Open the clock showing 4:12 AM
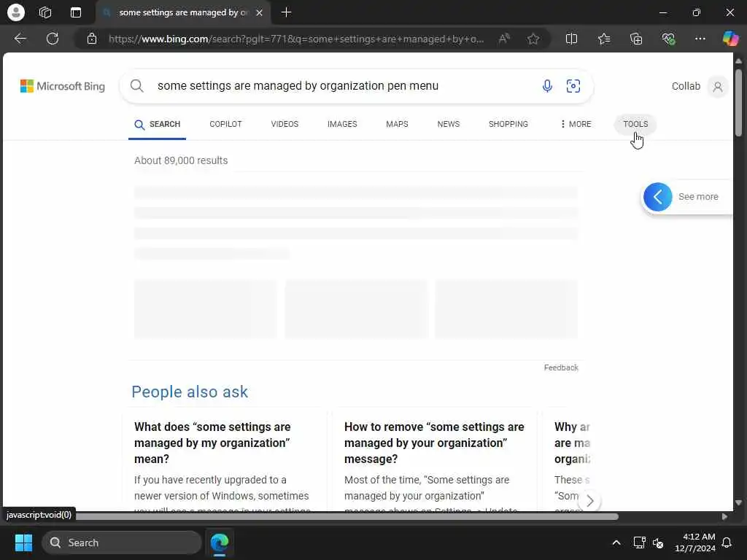The width and height of the screenshot is (747, 560). pos(694,542)
